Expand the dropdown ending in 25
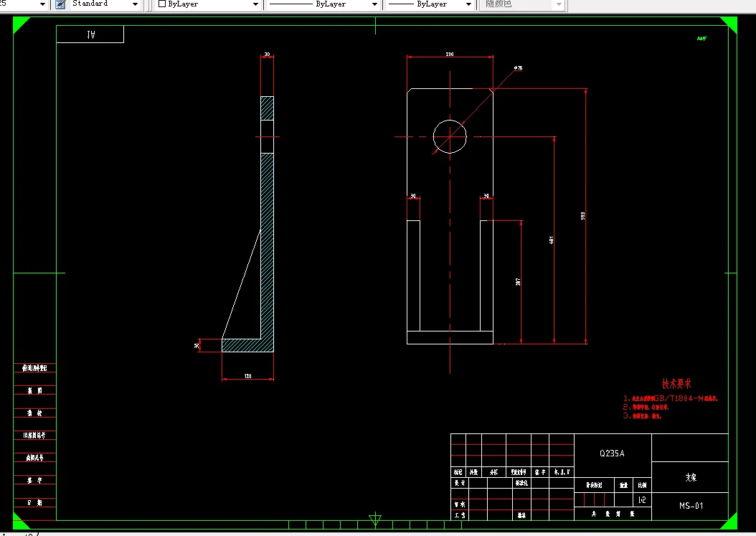The image size is (756, 536). [x=42, y=4]
